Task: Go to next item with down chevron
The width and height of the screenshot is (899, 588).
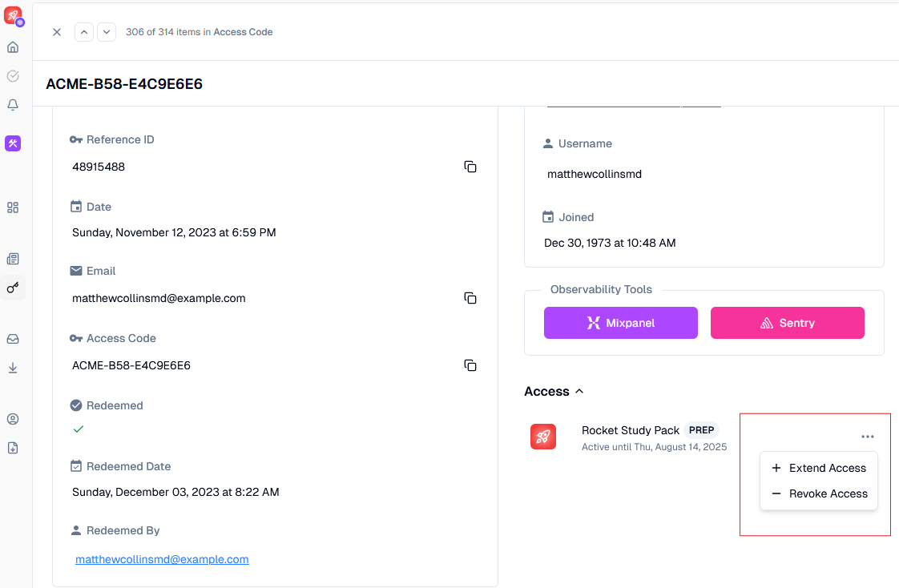Action: pos(107,32)
